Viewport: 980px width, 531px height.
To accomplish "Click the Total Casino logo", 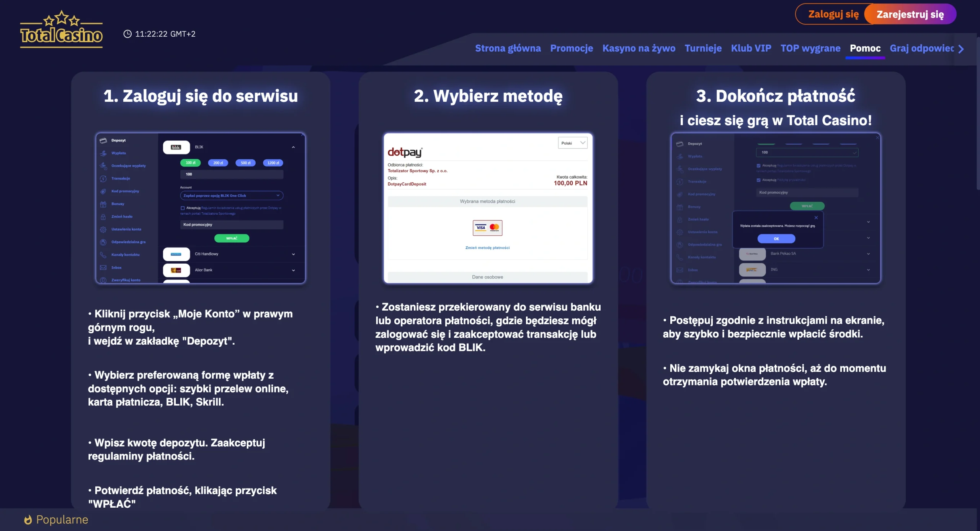I will pos(61,29).
